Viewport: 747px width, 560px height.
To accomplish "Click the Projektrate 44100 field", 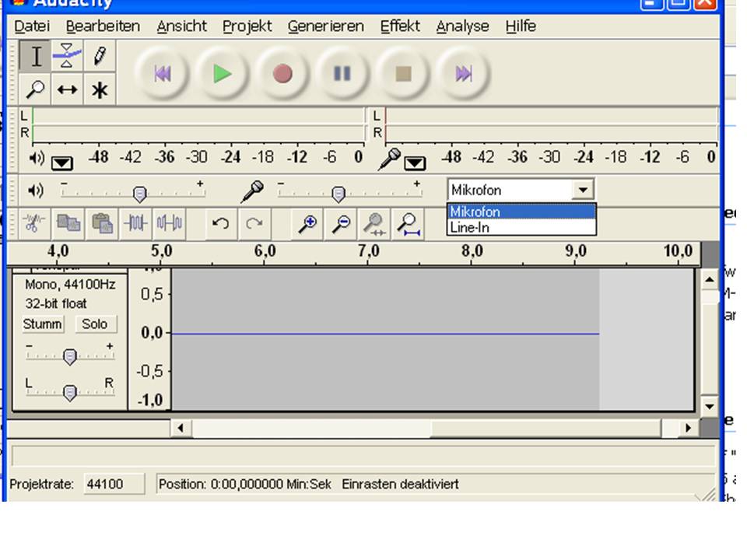I will click(114, 485).
